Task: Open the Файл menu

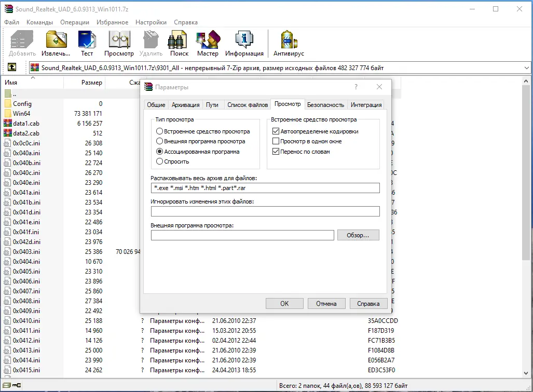Action: 11,22
